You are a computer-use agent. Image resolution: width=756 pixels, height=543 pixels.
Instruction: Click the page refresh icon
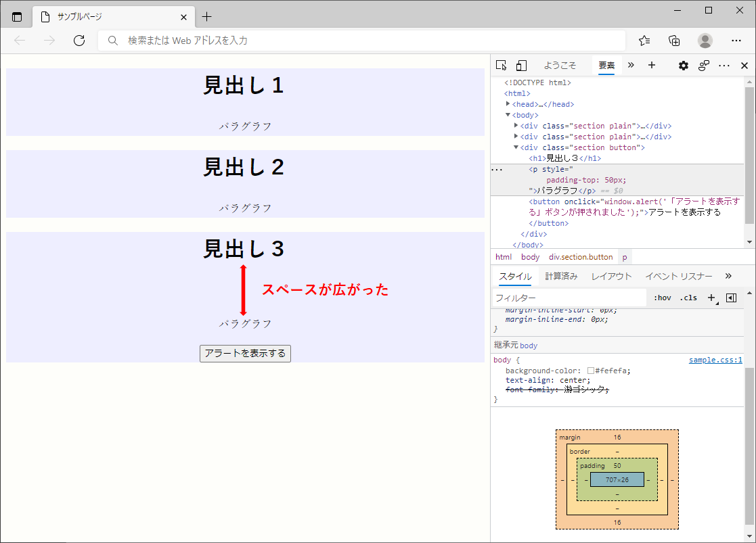pyautogui.click(x=79, y=41)
